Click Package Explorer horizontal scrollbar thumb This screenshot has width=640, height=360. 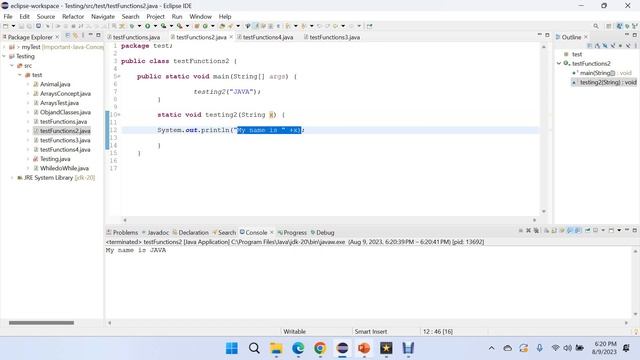tap(41, 322)
